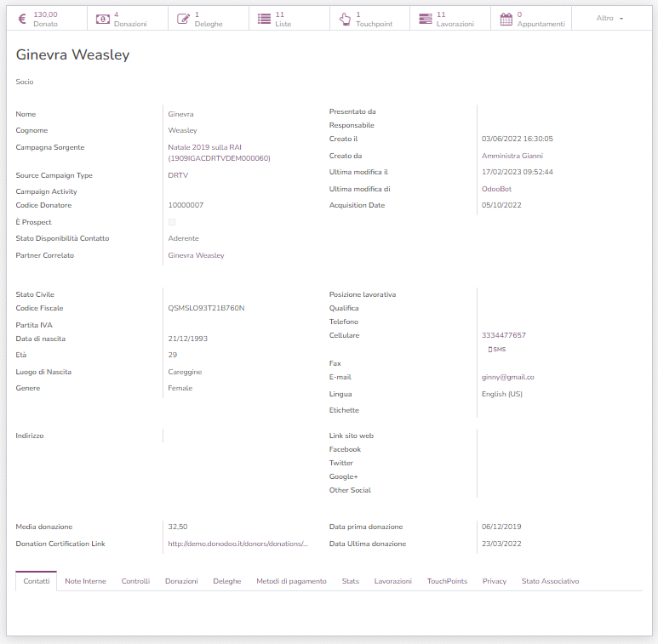Open the Donation Certification Link URL

click(237, 544)
